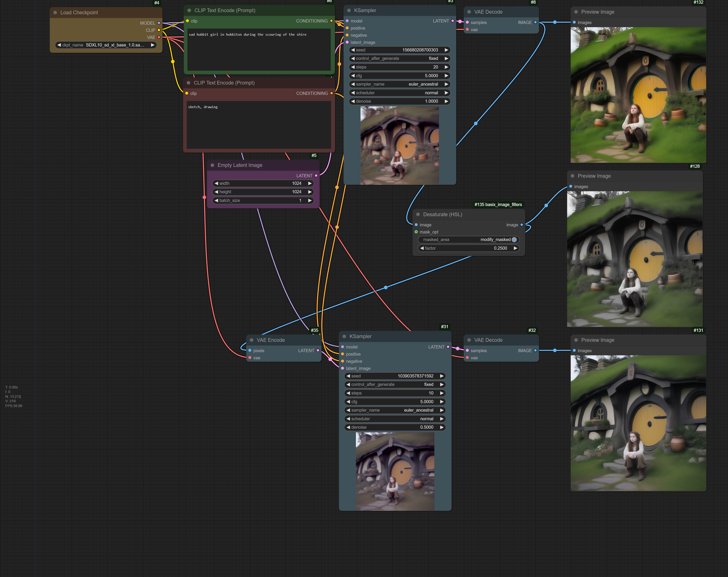Collapse the Empty Latent Image node

212,165
